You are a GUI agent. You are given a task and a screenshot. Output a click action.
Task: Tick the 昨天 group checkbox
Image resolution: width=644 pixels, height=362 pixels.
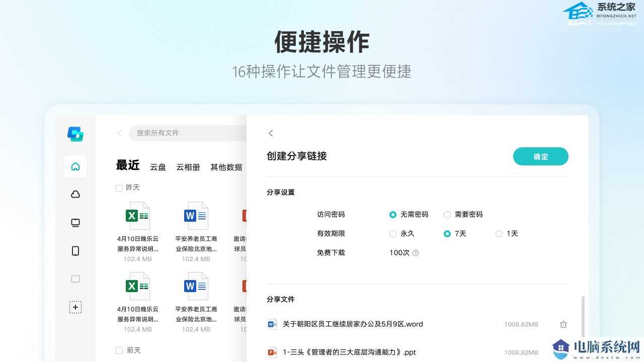[119, 188]
